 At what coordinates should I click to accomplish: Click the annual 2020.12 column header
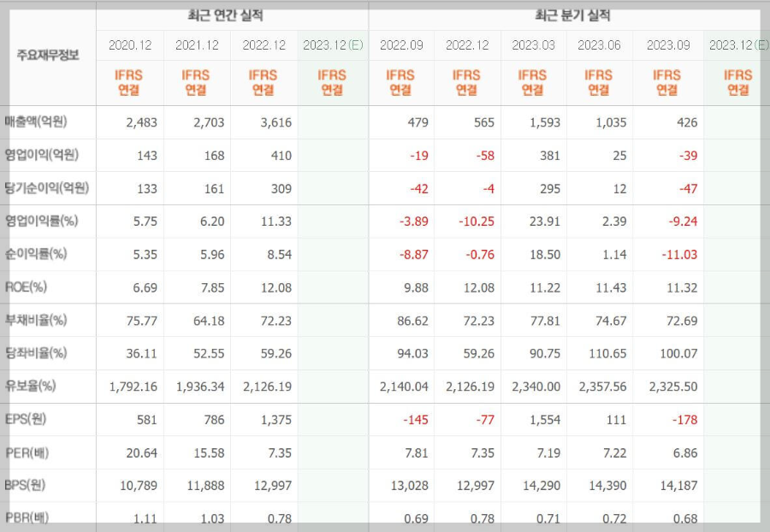pyautogui.click(x=130, y=45)
